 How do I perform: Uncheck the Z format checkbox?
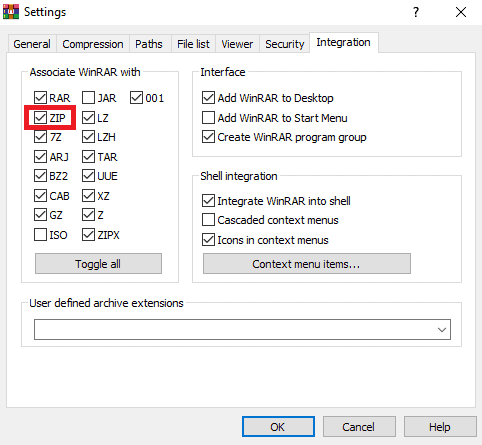pos(88,215)
